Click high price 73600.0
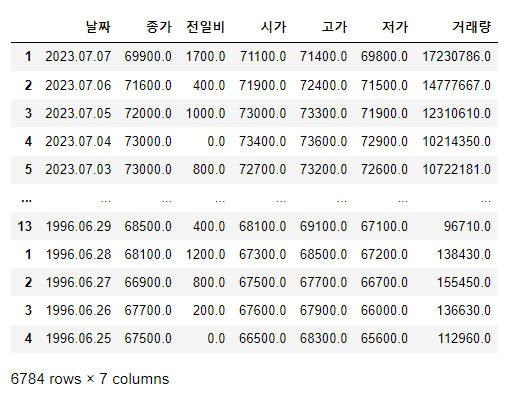 323,141
